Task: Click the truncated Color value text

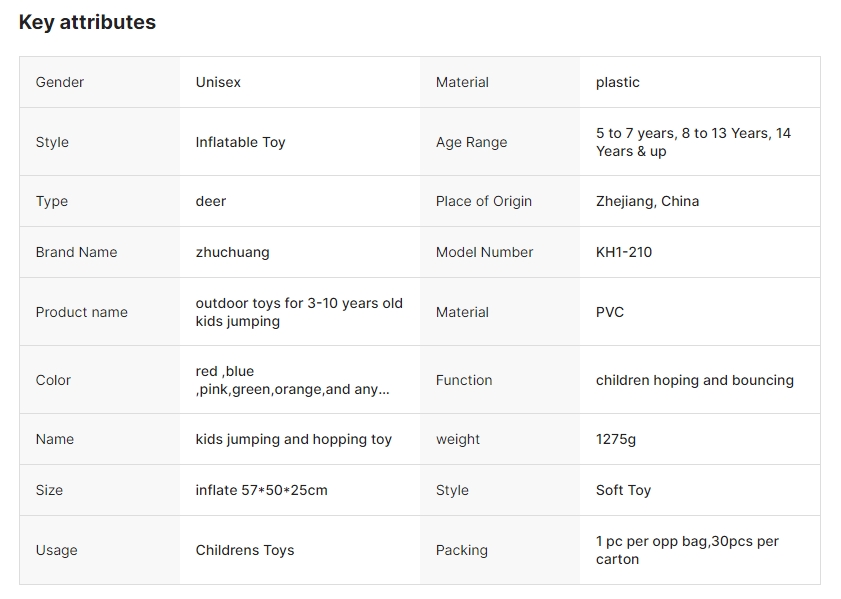Action: [x=292, y=380]
